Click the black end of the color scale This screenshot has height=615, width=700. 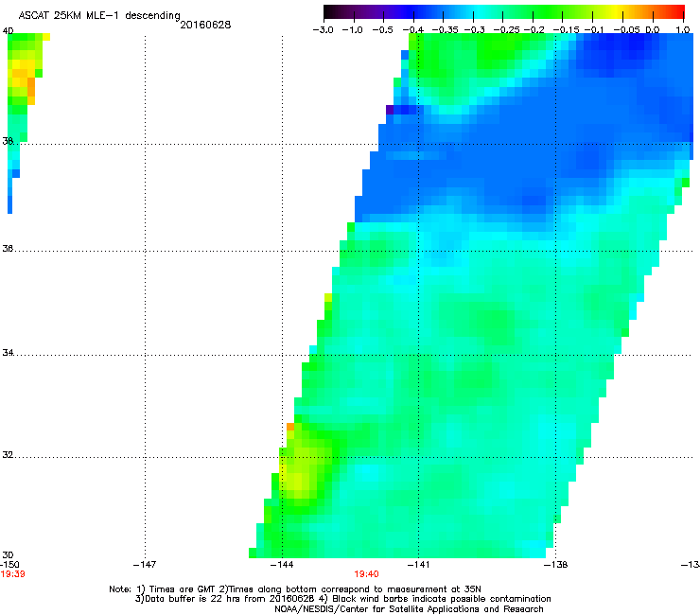click(x=329, y=11)
